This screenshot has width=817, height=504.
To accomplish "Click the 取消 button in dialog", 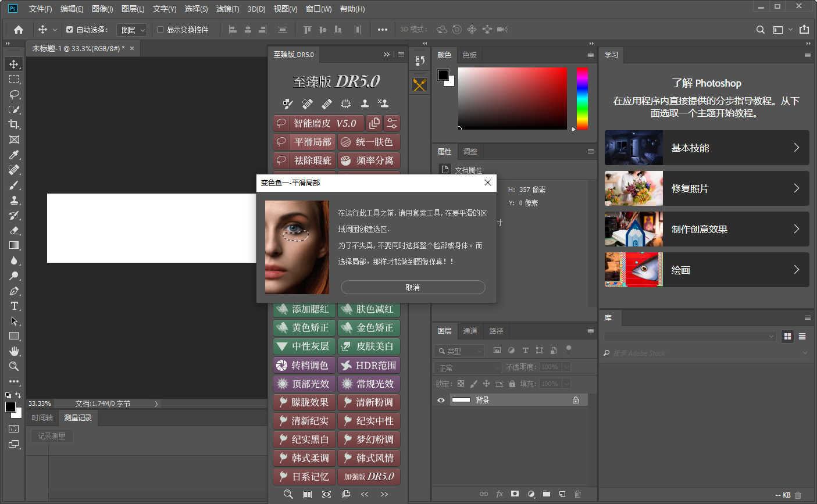I will (413, 287).
